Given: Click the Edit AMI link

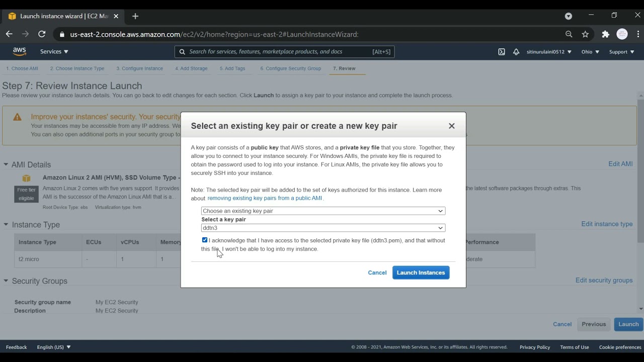Looking at the screenshot, I should tap(620, 164).
